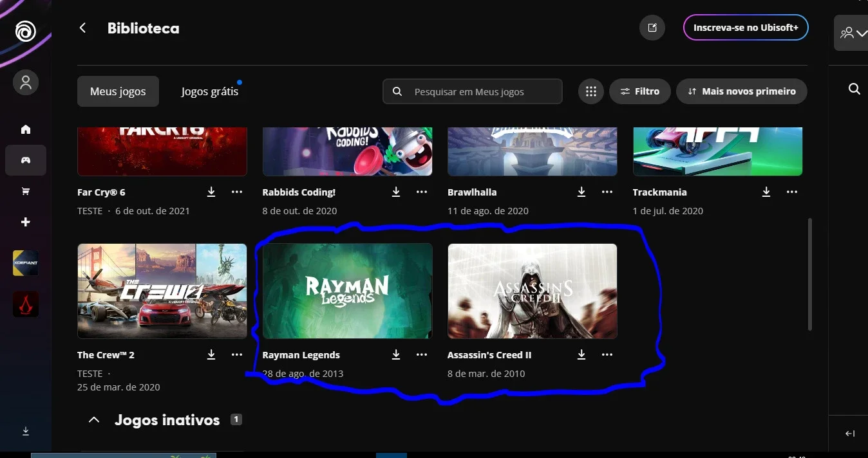This screenshot has width=868, height=458.
Task: Collapse the Jogos inativos section
Action: (94, 420)
